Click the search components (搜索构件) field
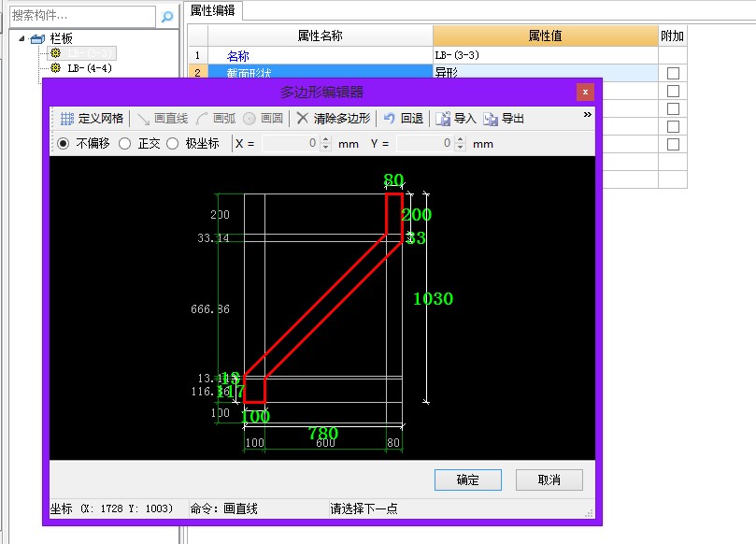The image size is (756, 544). [x=82, y=17]
